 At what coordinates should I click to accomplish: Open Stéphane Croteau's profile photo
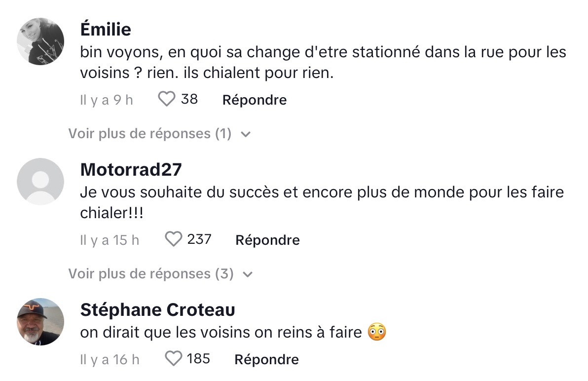click(40, 322)
